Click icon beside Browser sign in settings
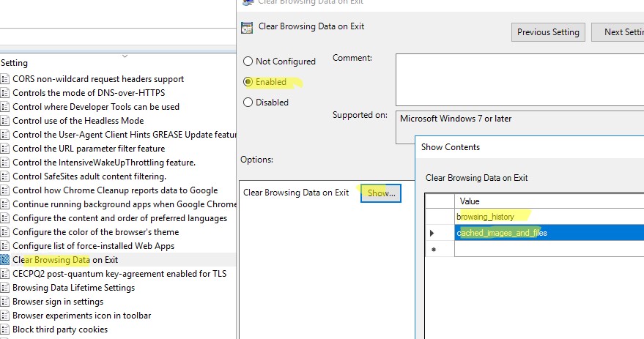 click(x=4, y=302)
